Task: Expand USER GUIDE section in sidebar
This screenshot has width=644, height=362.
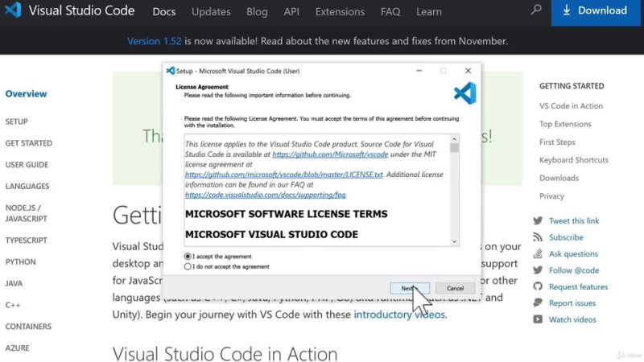Action: click(x=27, y=165)
